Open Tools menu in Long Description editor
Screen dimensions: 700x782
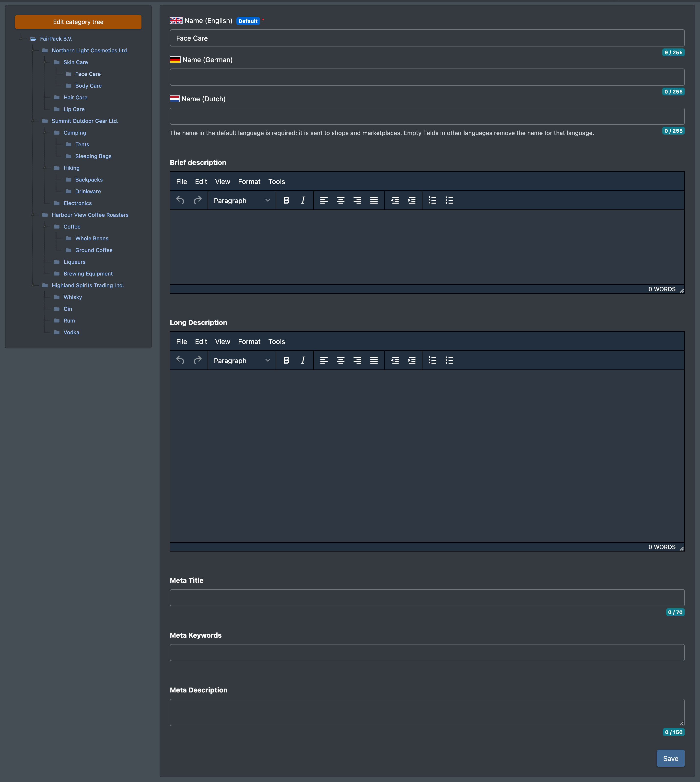click(277, 341)
